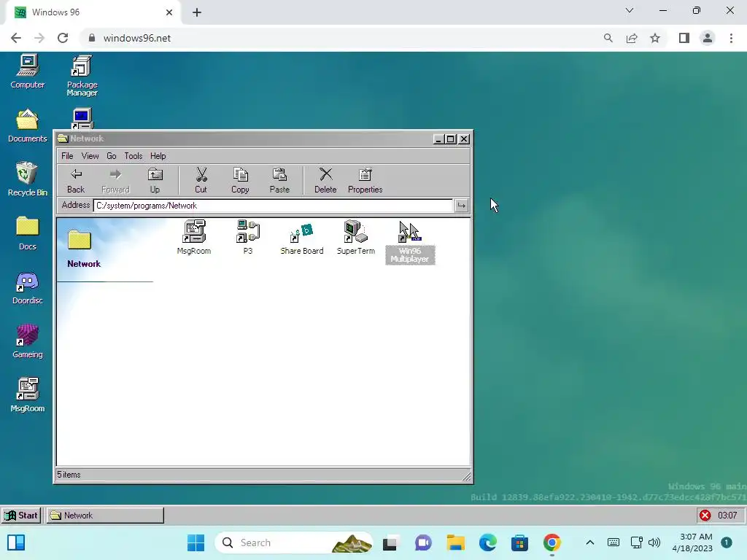Screen dimensions: 747x560
Task: Click the Network folder icon in sidebar
Action: tap(79, 239)
